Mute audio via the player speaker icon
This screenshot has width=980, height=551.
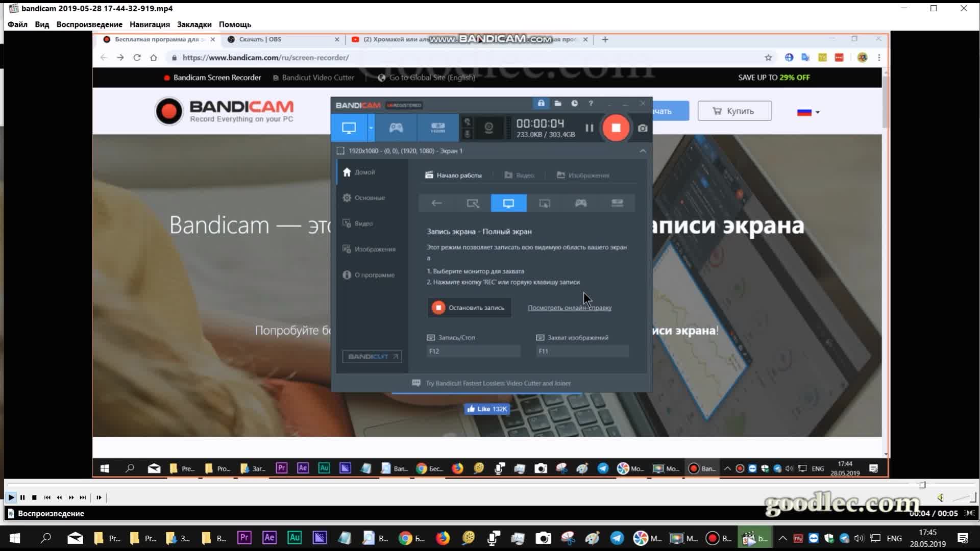[x=940, y=497]
